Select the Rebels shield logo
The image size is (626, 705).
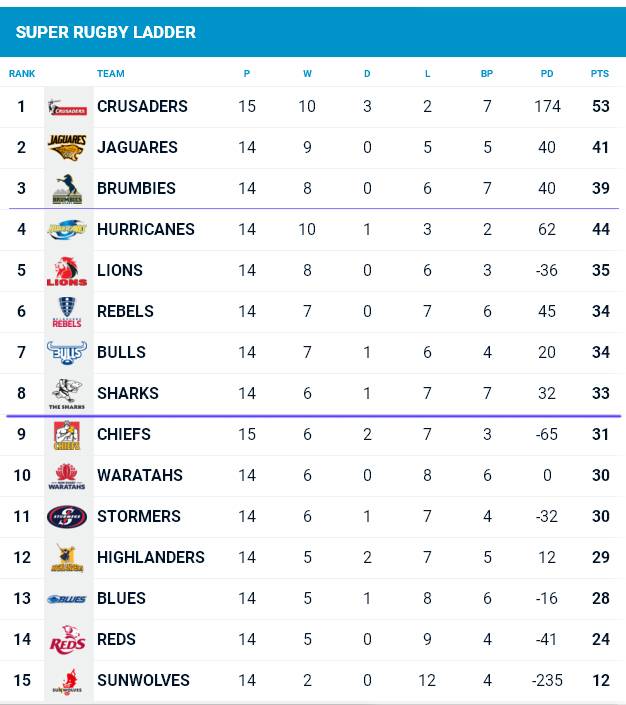pyautogui.click(x=67, y=312)
